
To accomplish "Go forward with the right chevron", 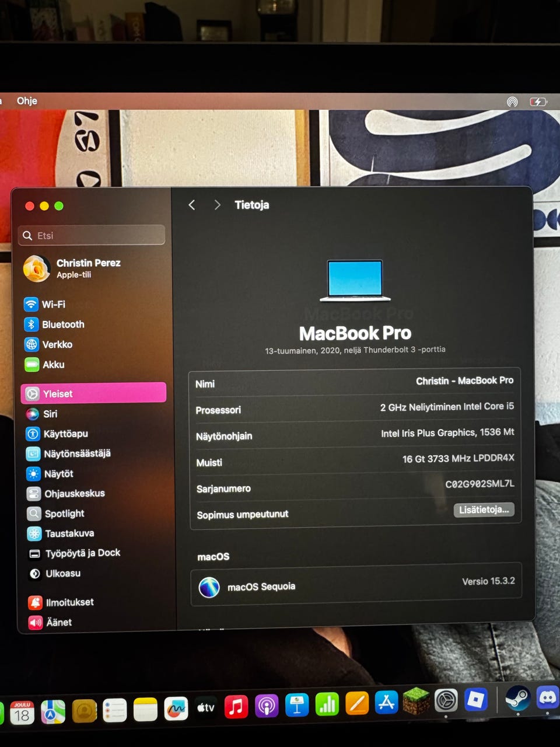I will [217, 205].
